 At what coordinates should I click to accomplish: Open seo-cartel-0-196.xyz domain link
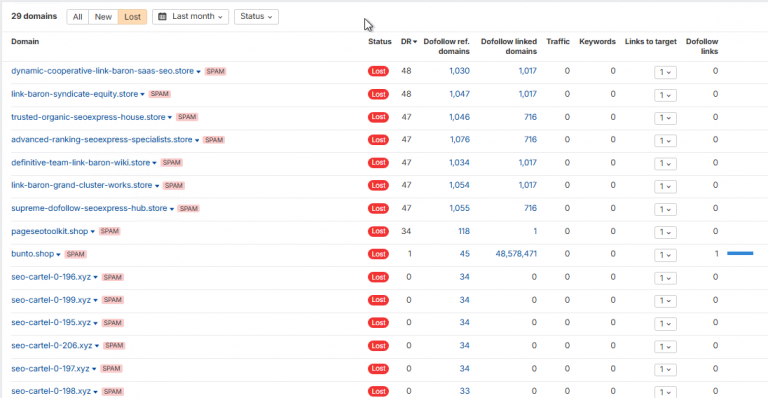51,277
